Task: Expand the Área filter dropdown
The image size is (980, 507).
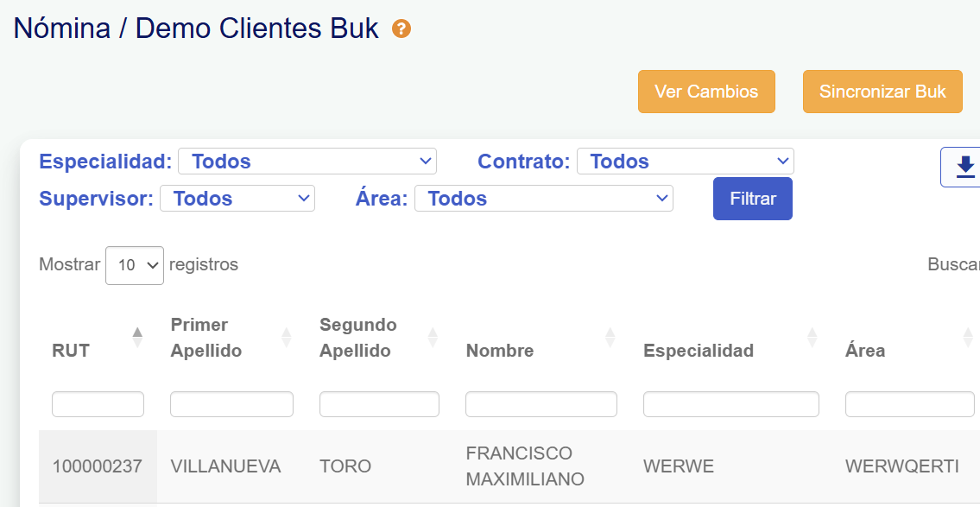Action: [x=543, y=199]
